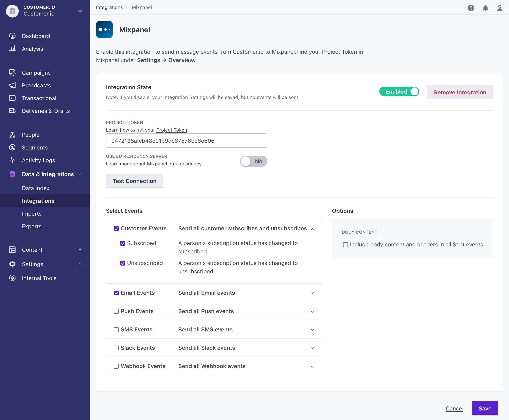Click the Test Connection button

134,181
